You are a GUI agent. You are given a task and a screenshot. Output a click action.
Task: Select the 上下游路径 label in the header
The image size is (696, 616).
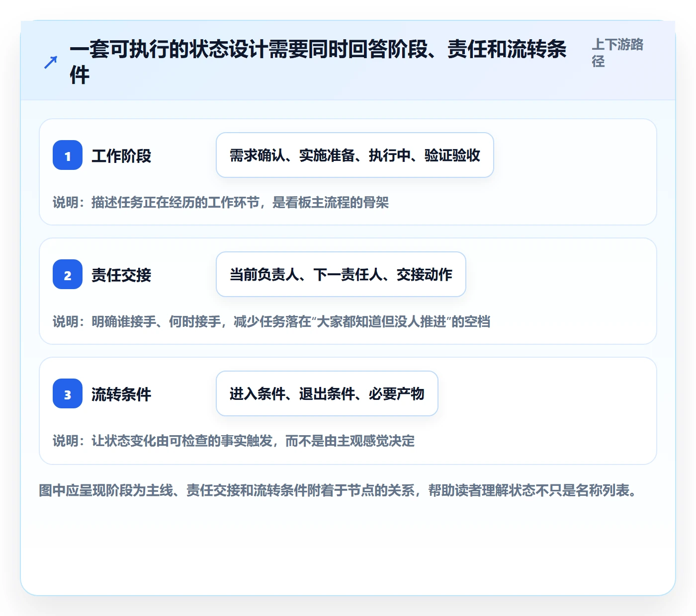617,53
